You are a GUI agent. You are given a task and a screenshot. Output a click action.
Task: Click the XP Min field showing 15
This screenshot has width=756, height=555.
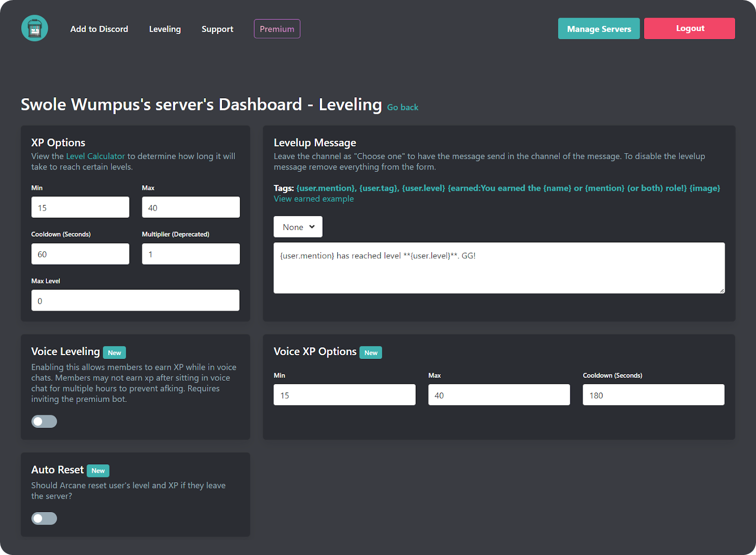coord(80,207)
